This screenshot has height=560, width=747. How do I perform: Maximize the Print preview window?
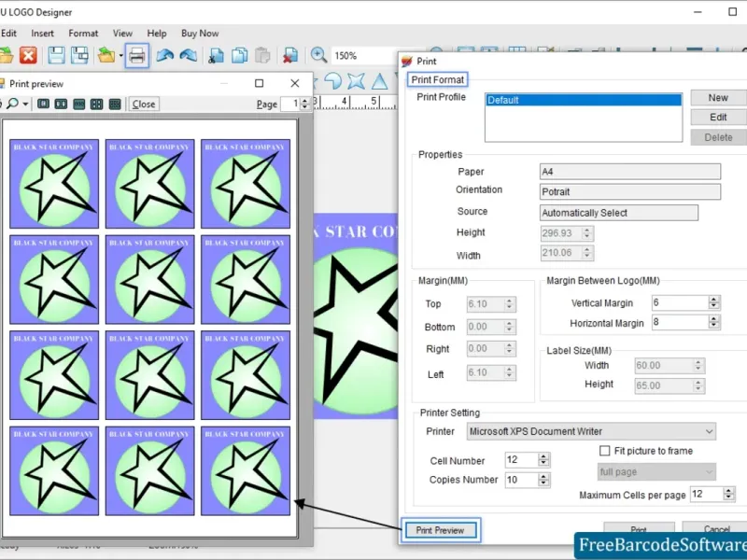[x=260, y=83]
